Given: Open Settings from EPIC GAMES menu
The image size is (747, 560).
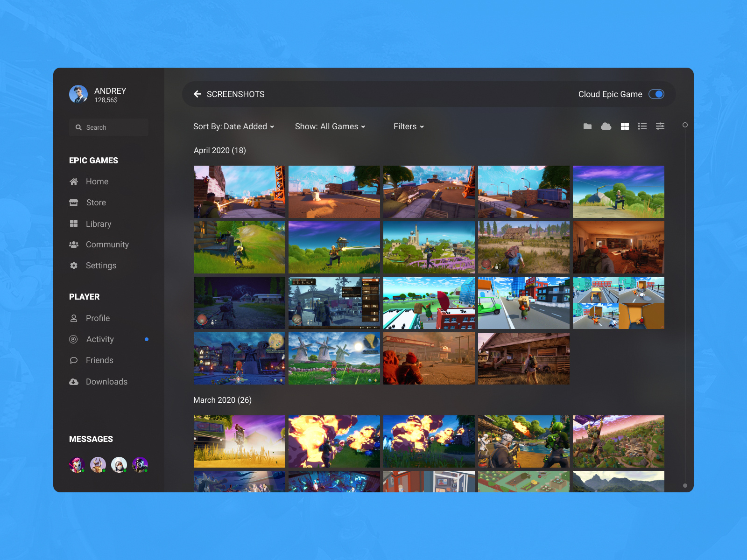Looking at the screenshot, I should (x=101, y=266).
